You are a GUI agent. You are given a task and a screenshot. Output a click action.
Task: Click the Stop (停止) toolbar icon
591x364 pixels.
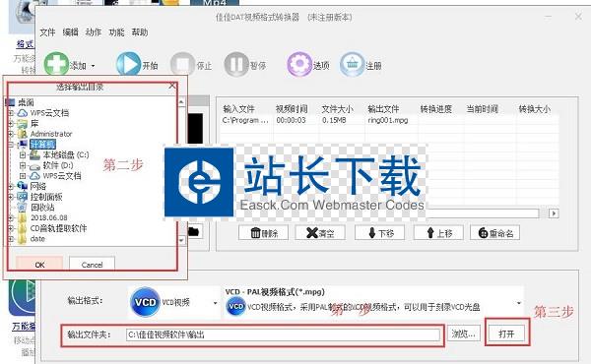click(x=182, y=64)
